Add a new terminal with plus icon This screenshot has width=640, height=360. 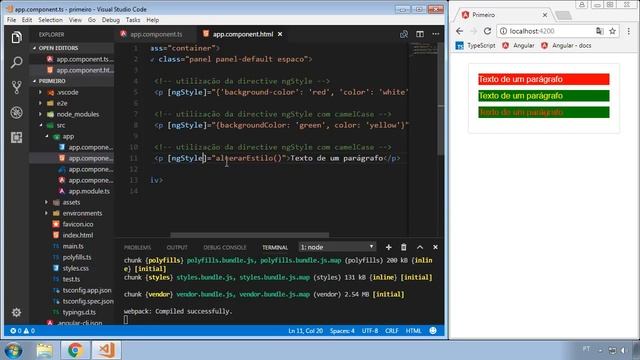pyautogui.click(x=388, y=247)
